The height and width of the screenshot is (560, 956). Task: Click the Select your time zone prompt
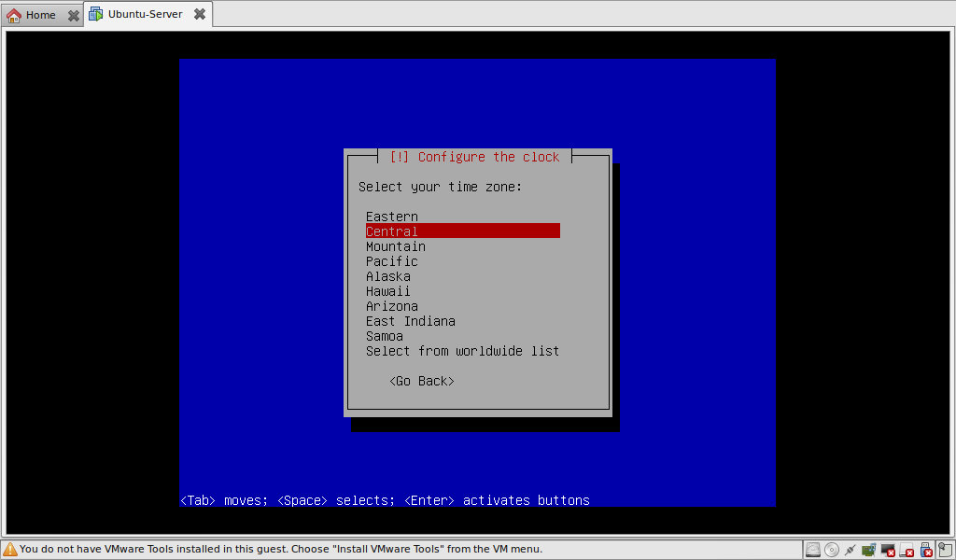pos(441,187)
